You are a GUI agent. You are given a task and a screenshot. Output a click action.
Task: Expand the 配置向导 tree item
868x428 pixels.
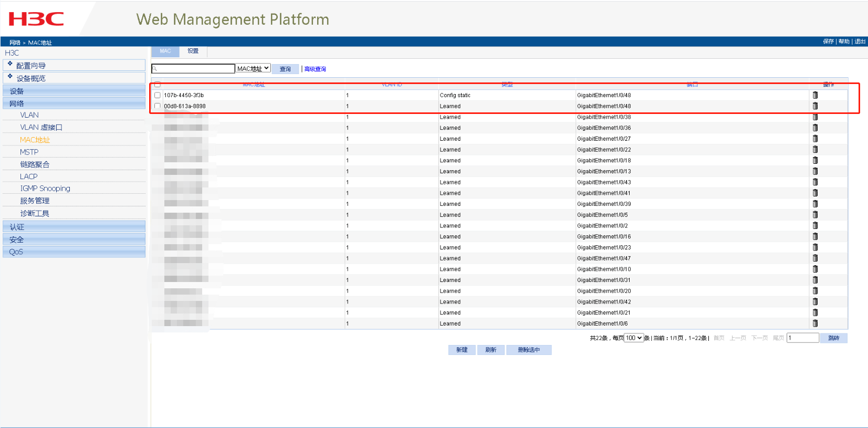pyautogui.click(x=31, y=66)
